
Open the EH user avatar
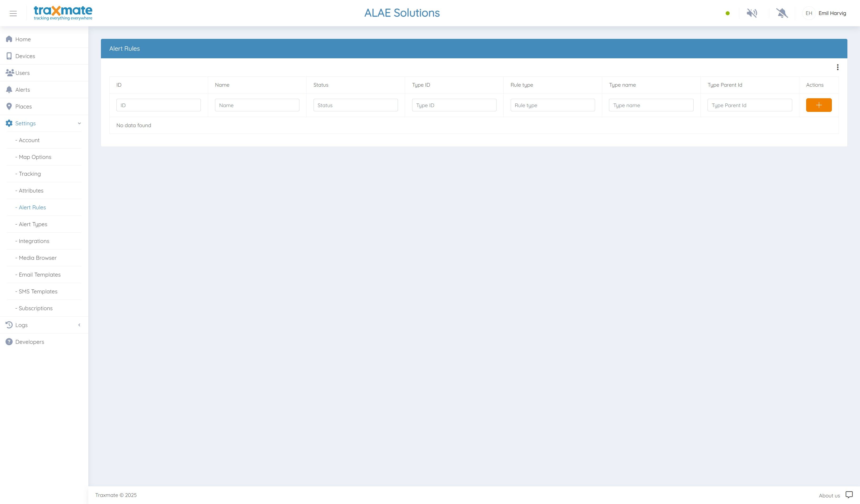pos(808,13)
